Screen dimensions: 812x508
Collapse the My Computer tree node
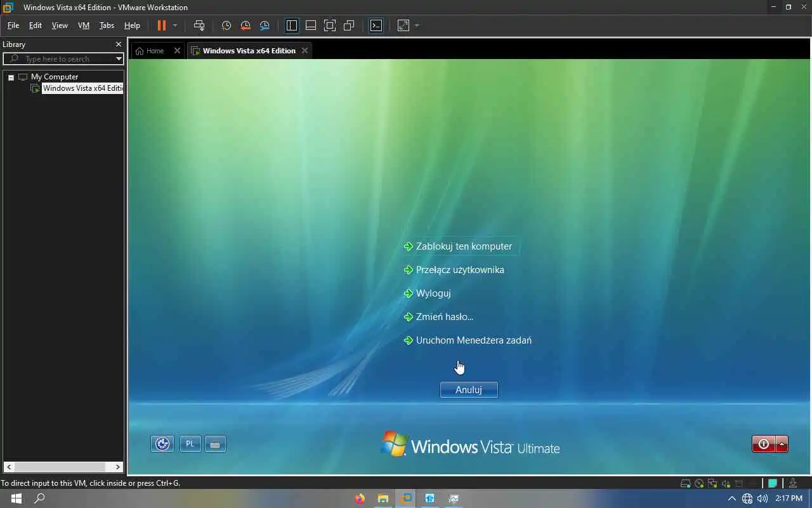tap(11, 77)
